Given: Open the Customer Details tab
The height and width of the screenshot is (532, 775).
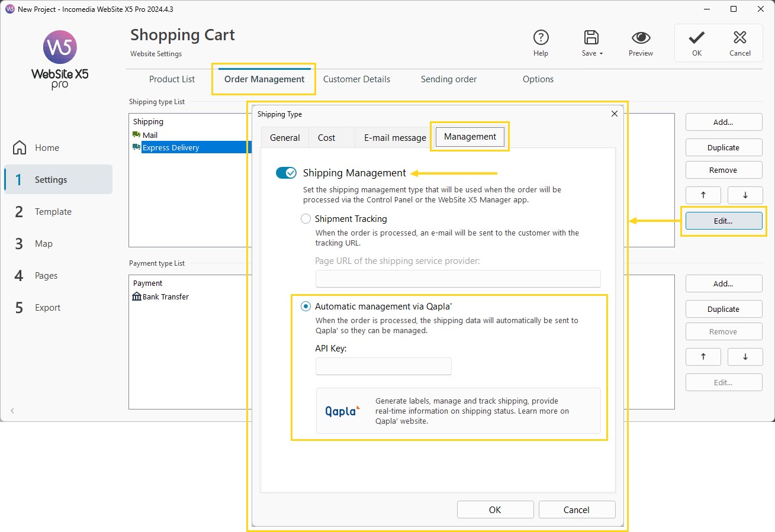Looking at the screenshot, I should click(x=356, y=79).
